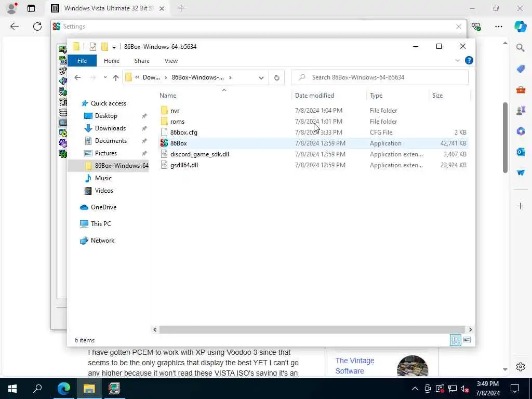The width and height of the screenshot is (532, 399).
Task: Open Outlook in Edge sidebar
Action: [521, 152]
